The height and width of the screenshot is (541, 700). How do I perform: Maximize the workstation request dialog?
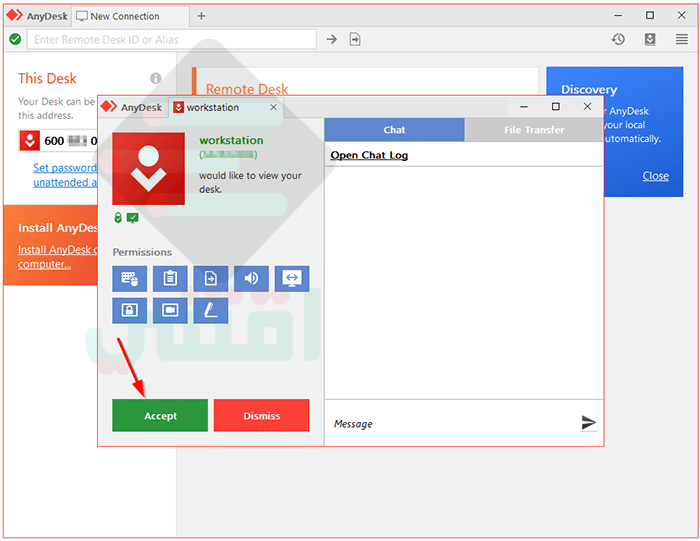click(556, 106)
